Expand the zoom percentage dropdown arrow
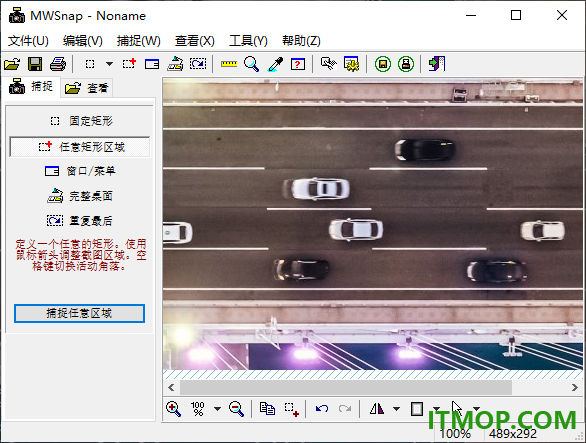The width and height of the screenshot is (586, 443). [218, 409]
